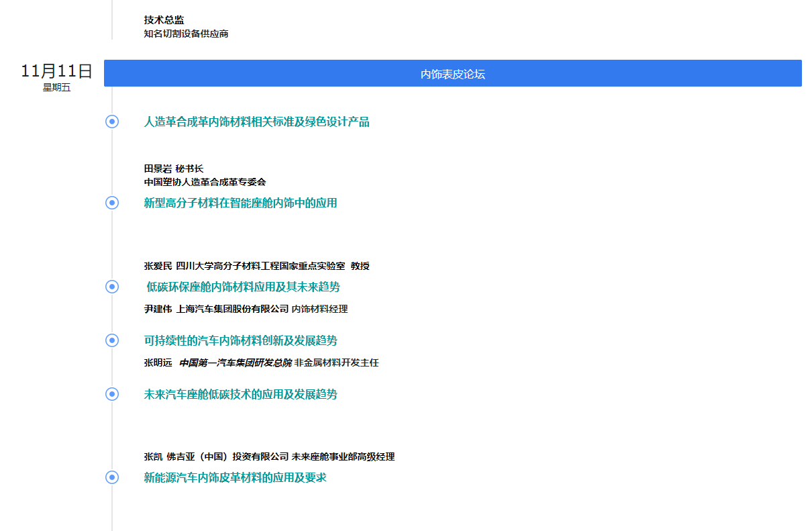Click the 内饰表皮论坛 blue header bar

[x=452, y=74]
